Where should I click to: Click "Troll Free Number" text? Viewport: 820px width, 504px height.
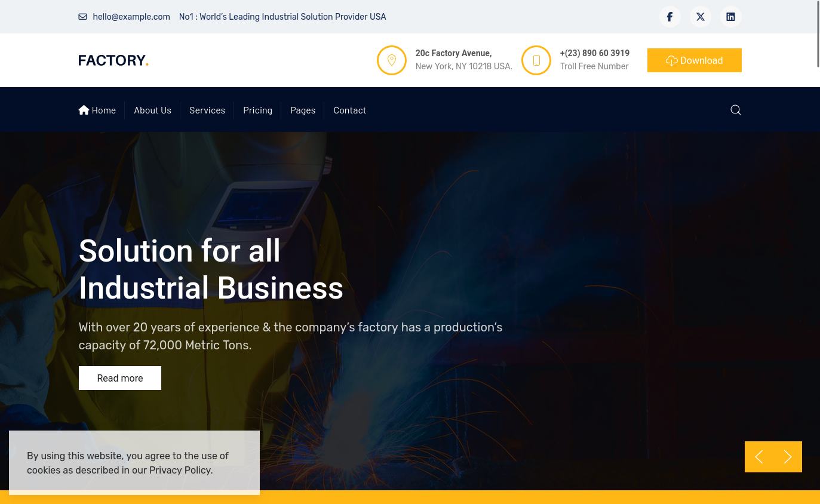594,66
